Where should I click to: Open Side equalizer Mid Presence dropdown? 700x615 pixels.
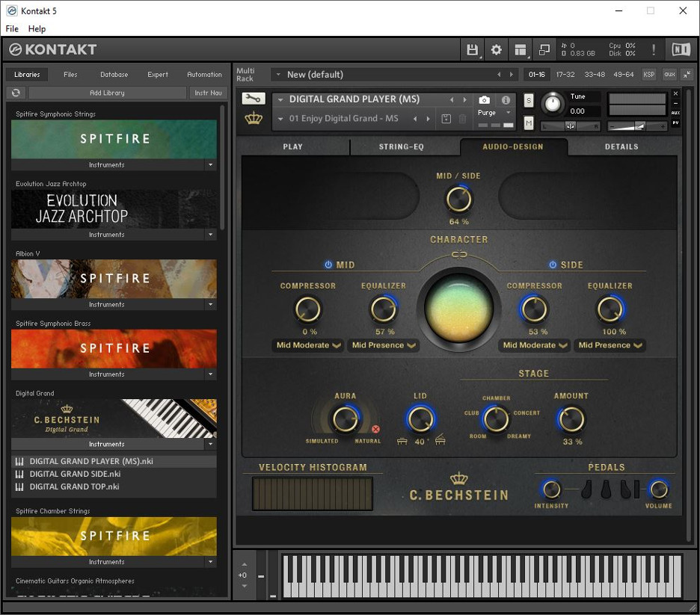[610, 345]
